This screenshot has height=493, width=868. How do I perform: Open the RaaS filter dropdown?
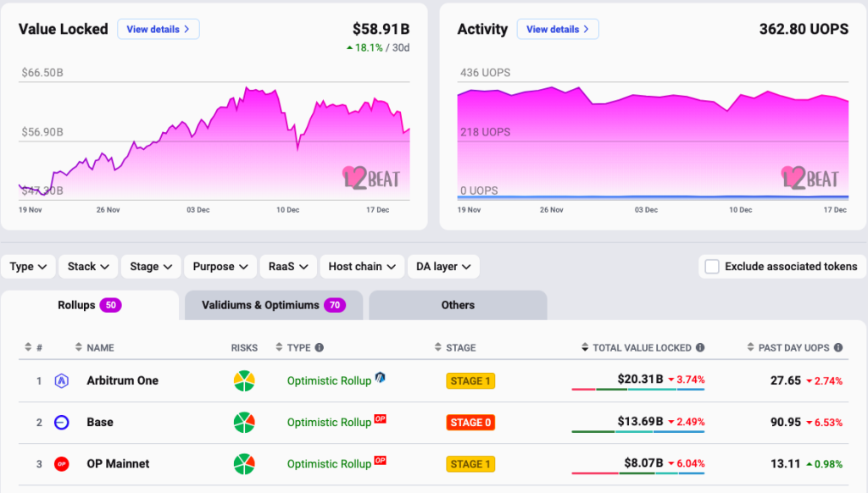[x=288, y=267]
